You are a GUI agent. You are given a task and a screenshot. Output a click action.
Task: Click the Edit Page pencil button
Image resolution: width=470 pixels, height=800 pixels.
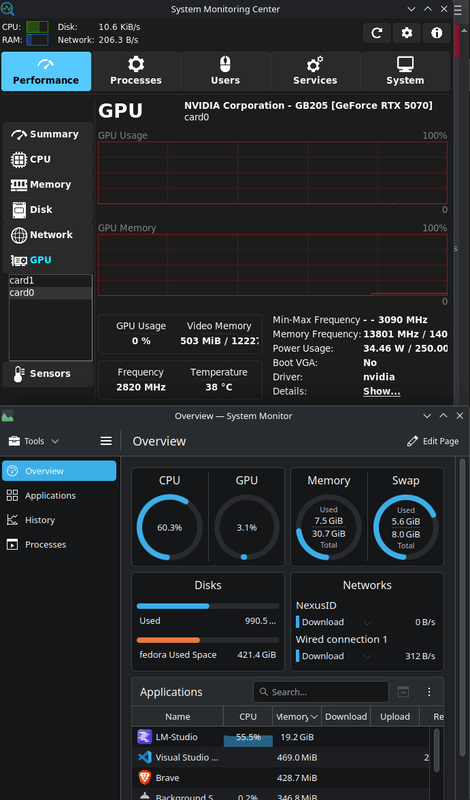click(x=433, y=441)
